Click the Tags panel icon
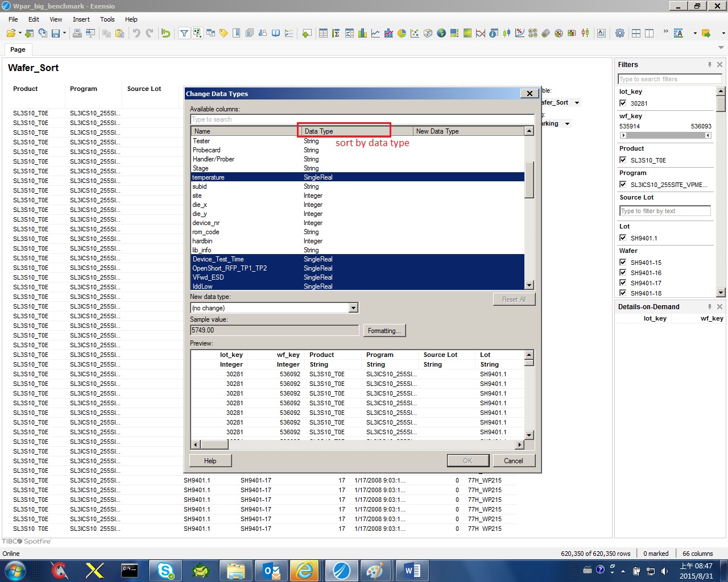The image size is (728, 582). (224, 34)
